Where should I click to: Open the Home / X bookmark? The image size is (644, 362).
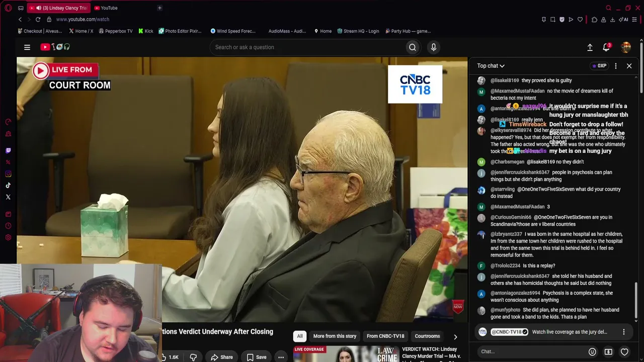pyautogui.click(x=81, y=31)
